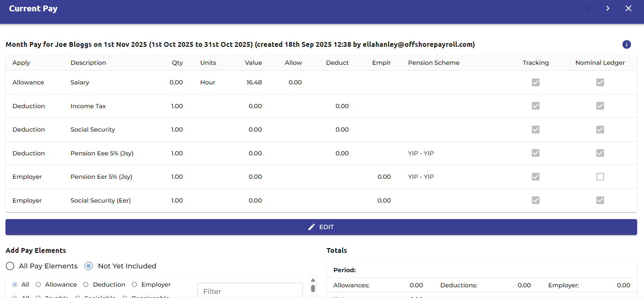Click the EDIT button

tap(321, 227)
